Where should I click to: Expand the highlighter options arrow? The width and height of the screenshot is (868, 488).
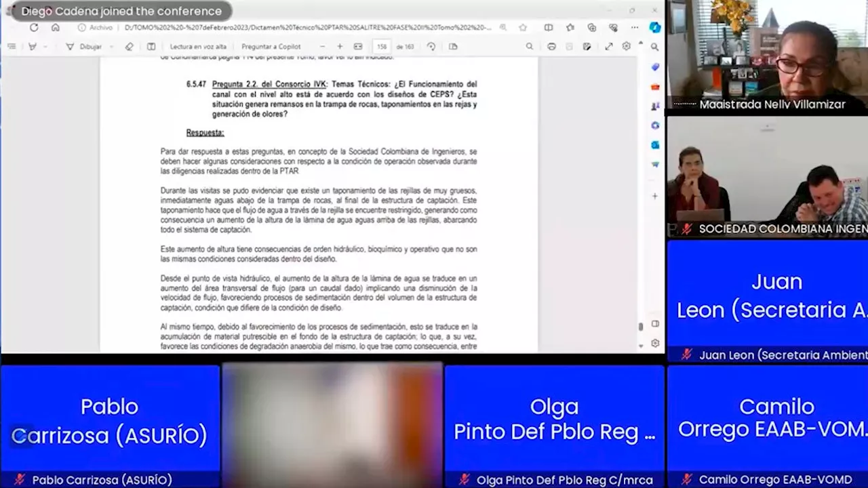click(44, 47)
